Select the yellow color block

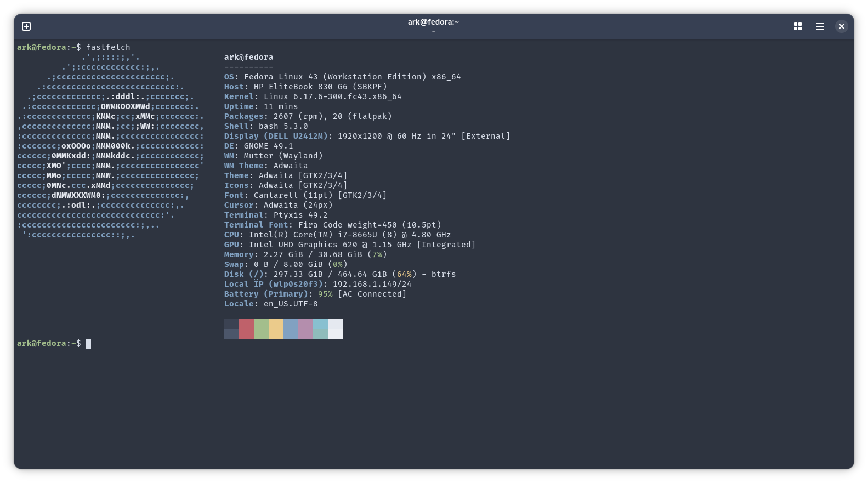(x=276, y=329)
